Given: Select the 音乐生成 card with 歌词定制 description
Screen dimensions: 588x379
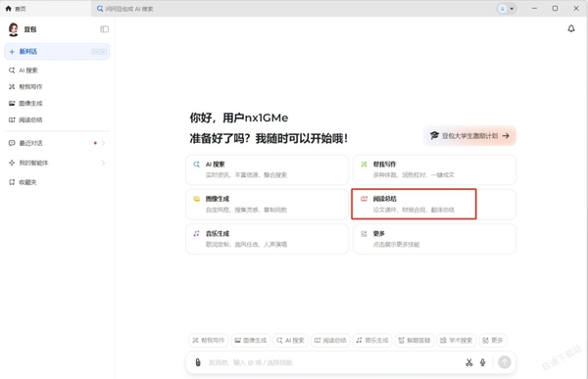Looking at the screenshot, I should 267,239.
